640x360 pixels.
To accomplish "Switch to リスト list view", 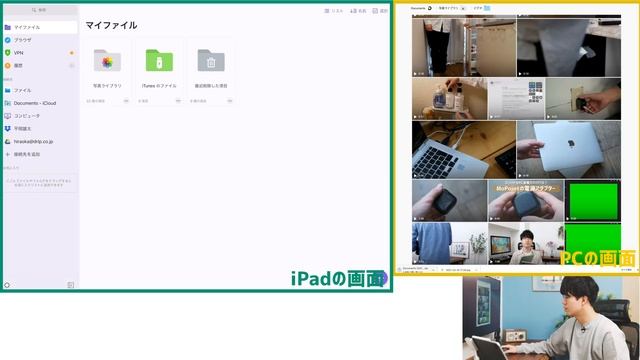I will coord(333,11).
